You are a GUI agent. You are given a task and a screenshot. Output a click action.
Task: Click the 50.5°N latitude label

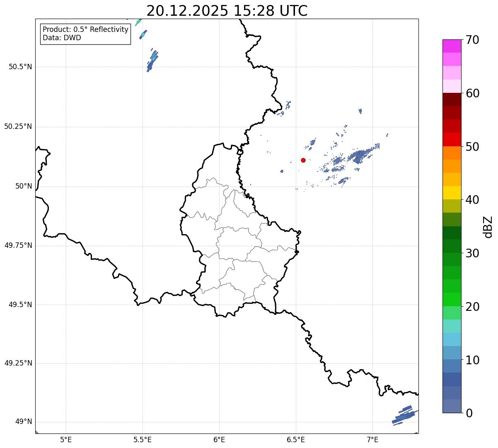pyautogui.click(x=20, y=67)
